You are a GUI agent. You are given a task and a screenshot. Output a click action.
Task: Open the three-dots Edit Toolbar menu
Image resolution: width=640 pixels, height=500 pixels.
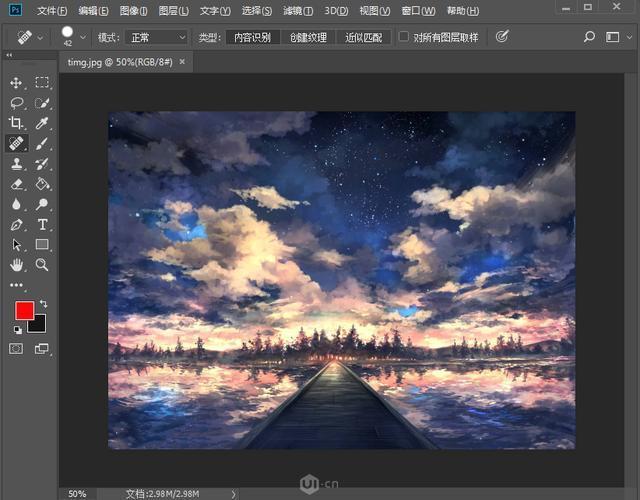(16, 285)
